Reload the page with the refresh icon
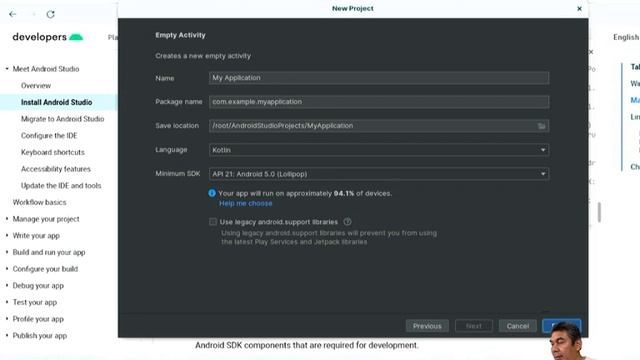 pos(50,14)
